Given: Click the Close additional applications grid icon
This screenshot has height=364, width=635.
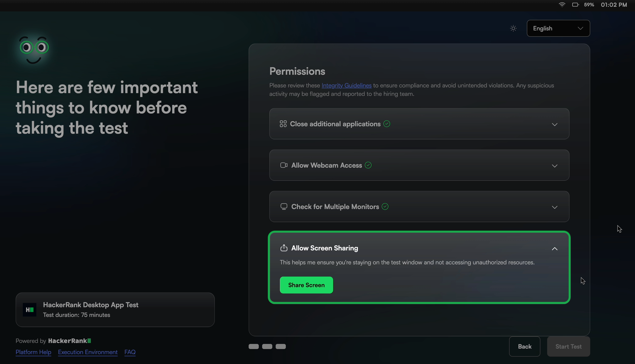Looking at the screenshot, I should (x=283, y=124).
